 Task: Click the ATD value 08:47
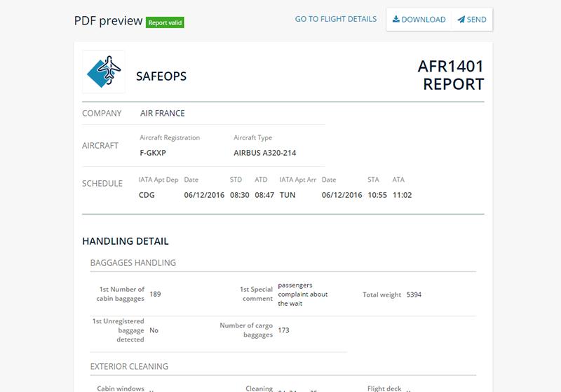point(264,195)
